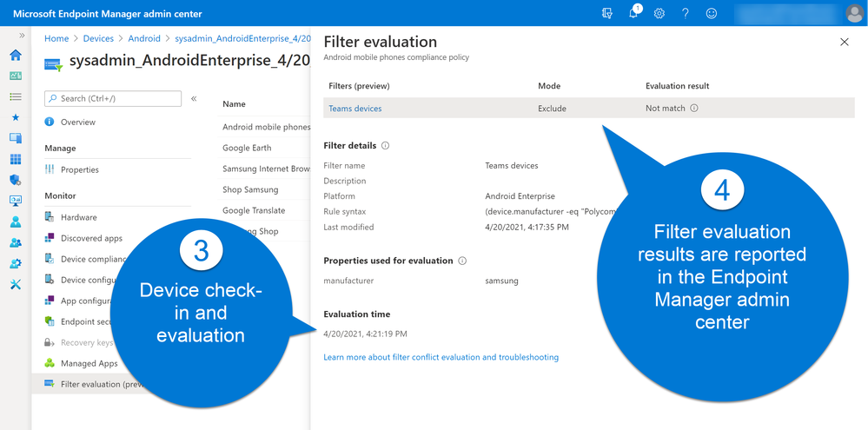The image size is (868, 430).
Task: Open Hardware under Monitor
Action: (x=78, y=217)
